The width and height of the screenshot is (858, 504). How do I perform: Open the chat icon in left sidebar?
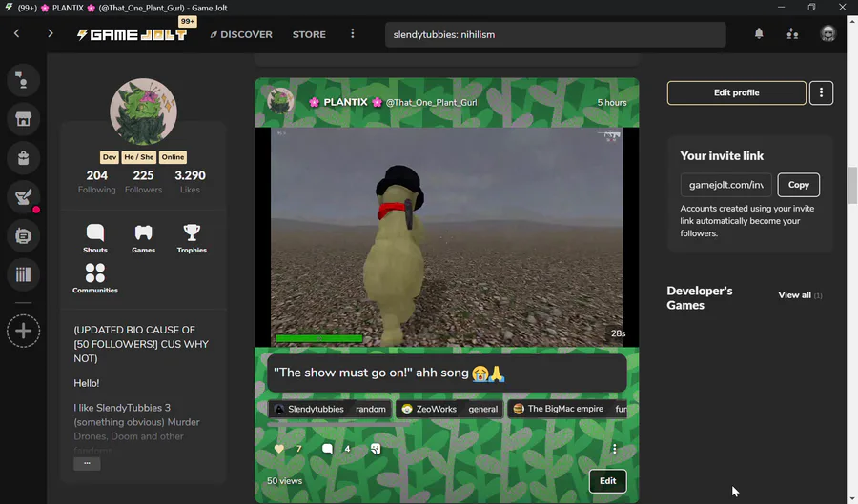click(23, 80)
